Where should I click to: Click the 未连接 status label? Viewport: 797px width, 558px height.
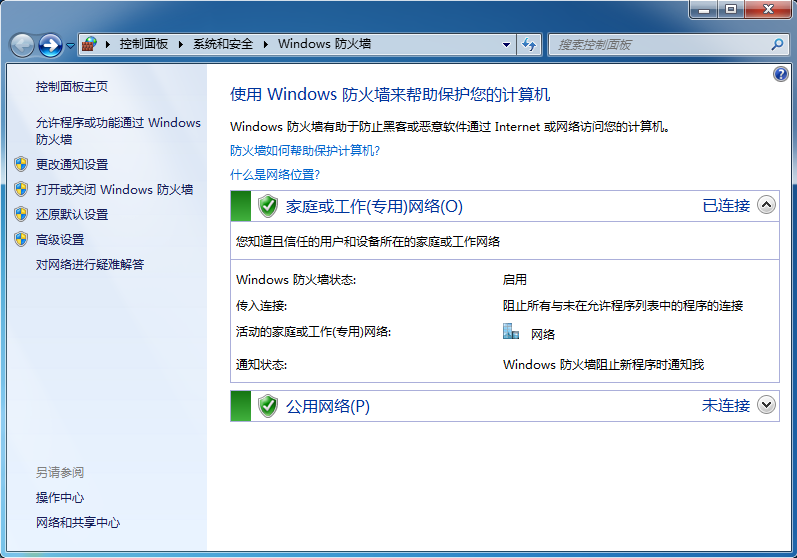pyautogui.click(x=726, y=406)
